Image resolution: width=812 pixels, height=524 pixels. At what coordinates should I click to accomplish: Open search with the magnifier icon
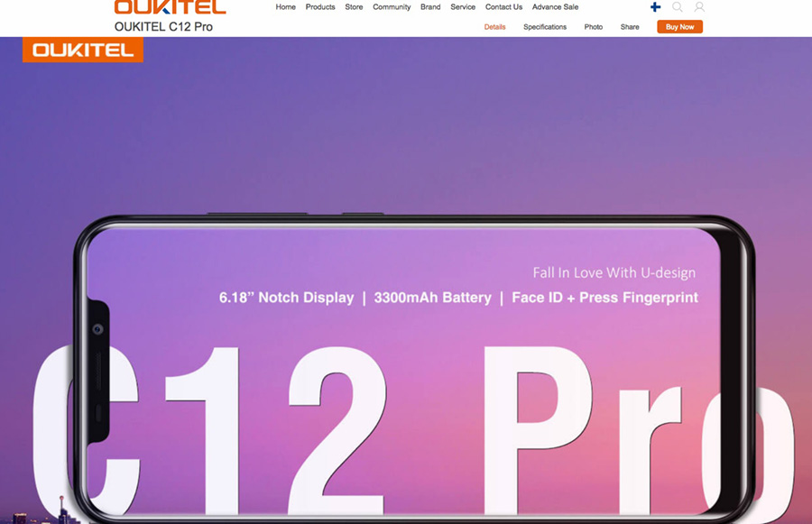click(x=678, y=7)
